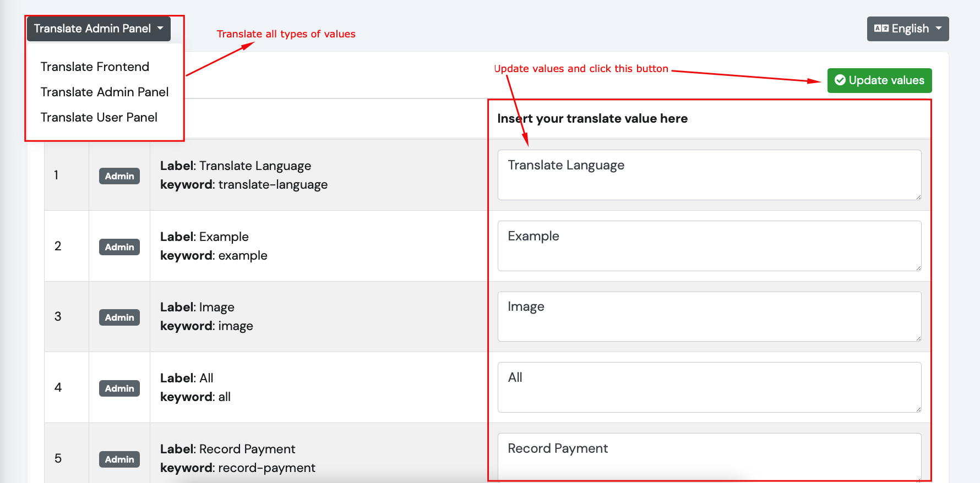Focus the Translate Language translation field

[709, 175]
